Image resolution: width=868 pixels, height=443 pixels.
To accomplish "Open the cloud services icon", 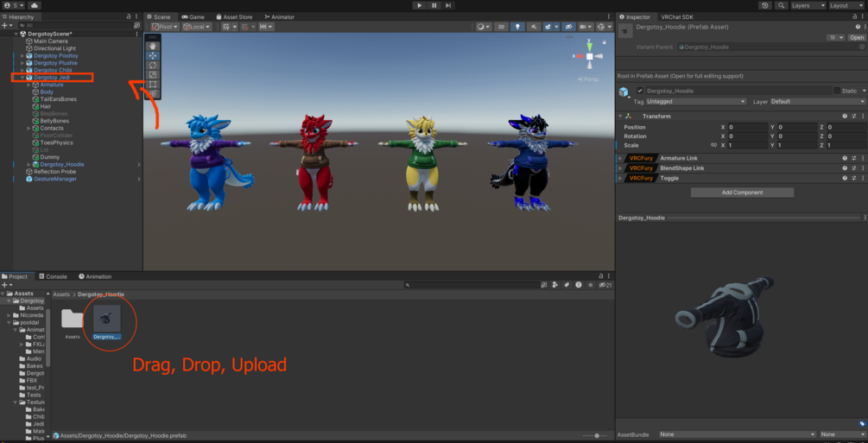I will 33,5.
